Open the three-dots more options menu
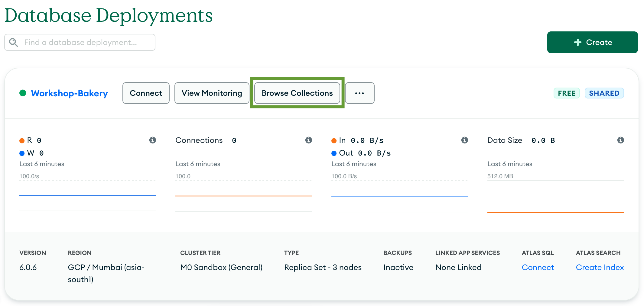This screenshot has width=644, height=306. click(359, 93)
